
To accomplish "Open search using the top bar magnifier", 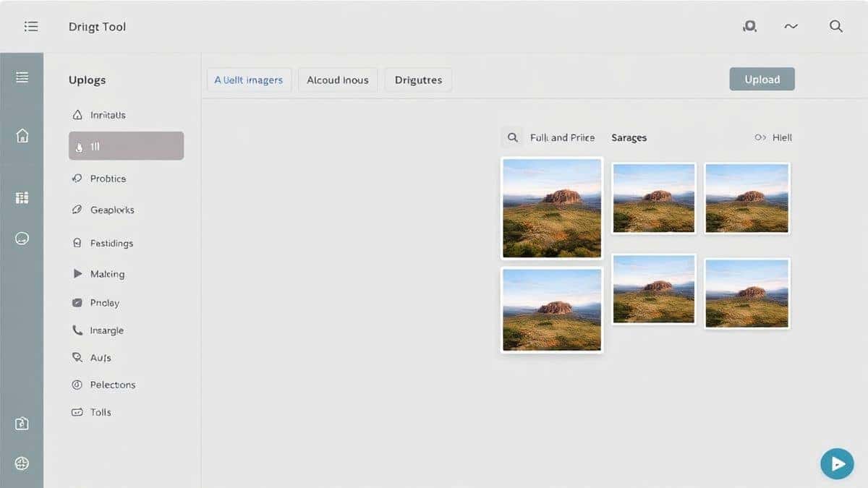I will pyautogui.click(x=835, y=26).
